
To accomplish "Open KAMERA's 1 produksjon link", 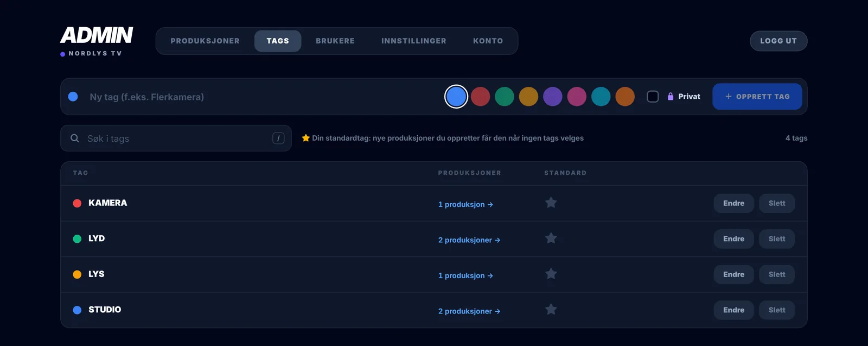I will pos(465,205).
